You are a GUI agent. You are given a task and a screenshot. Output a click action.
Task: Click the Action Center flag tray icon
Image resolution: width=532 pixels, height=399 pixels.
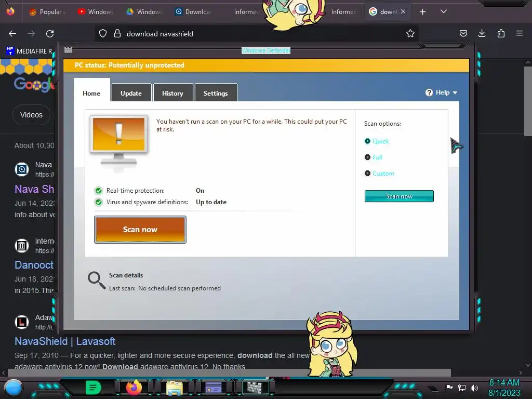(x=449, y=388)
